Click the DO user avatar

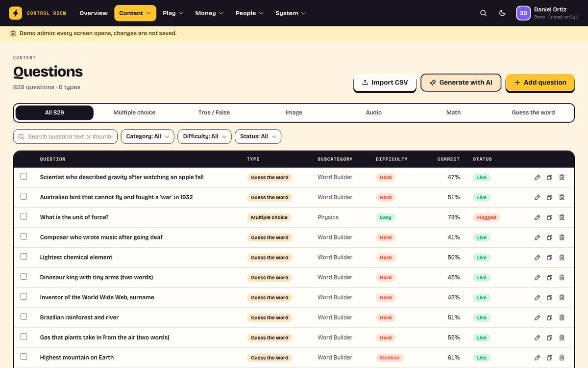click(523, 13)
